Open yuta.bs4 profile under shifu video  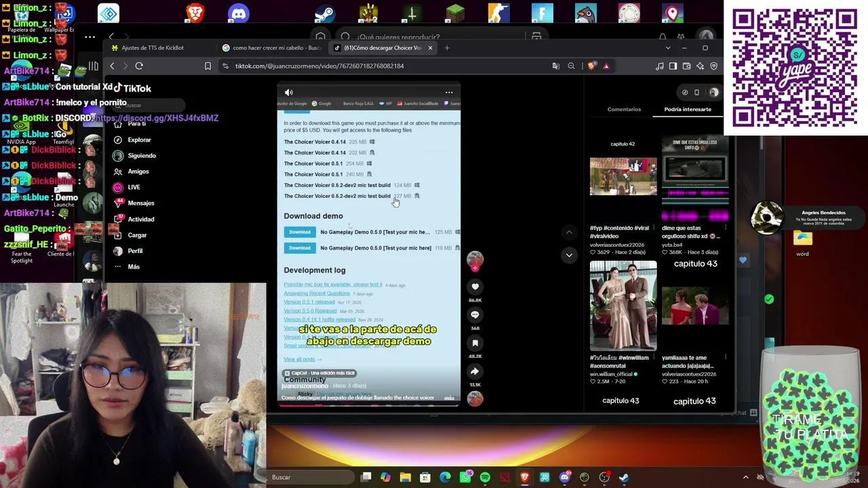click(x=673, y=245)
